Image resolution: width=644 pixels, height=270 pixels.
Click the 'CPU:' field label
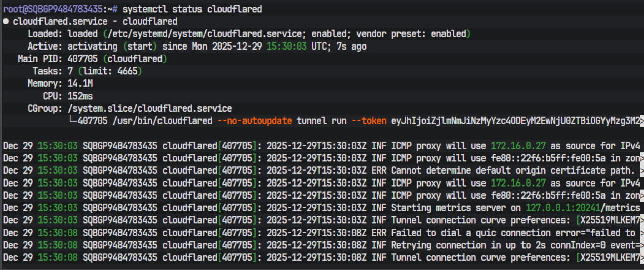(x=53, y=96)
